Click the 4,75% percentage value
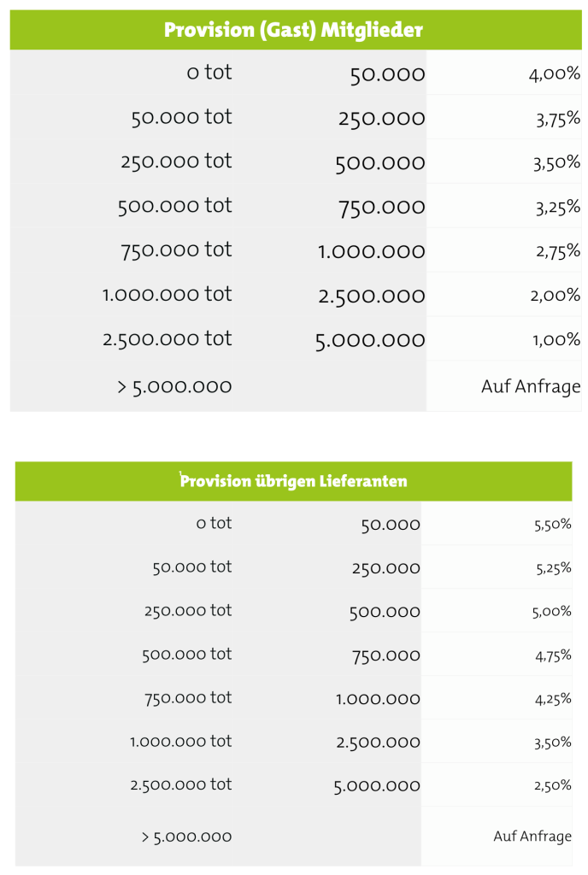Screen dimensions: 588x875 pyautogui.click(x=552, y=655)
